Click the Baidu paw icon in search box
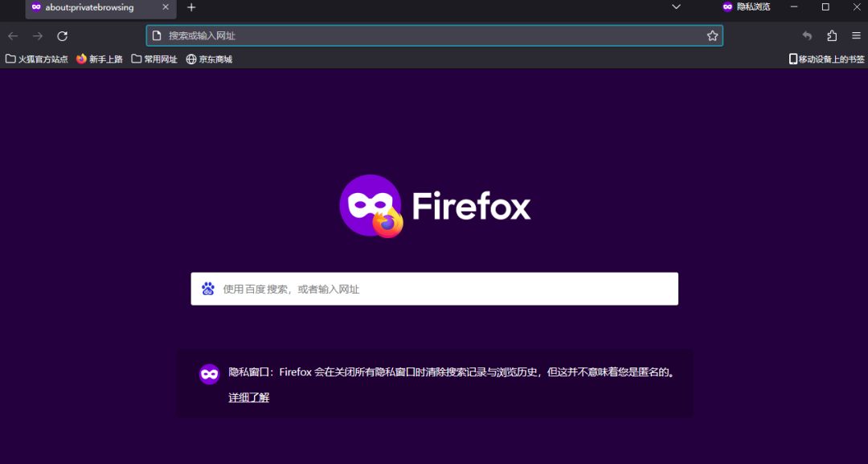The image size is (868, 464). (x=208, y=289)
